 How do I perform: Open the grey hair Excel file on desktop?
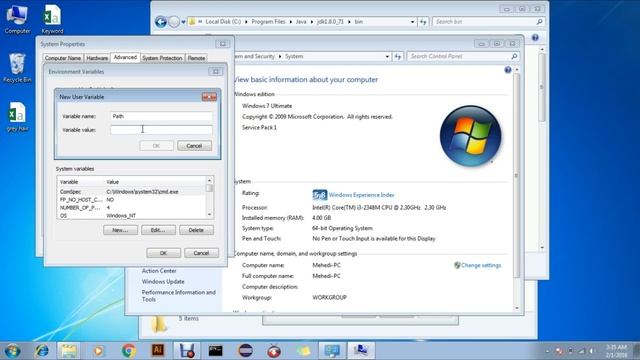click(x=17, y=117)
